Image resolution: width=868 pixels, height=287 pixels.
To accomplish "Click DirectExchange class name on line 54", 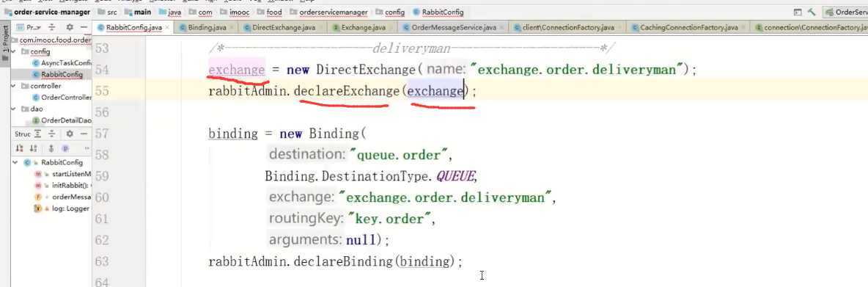I will 366,70.
